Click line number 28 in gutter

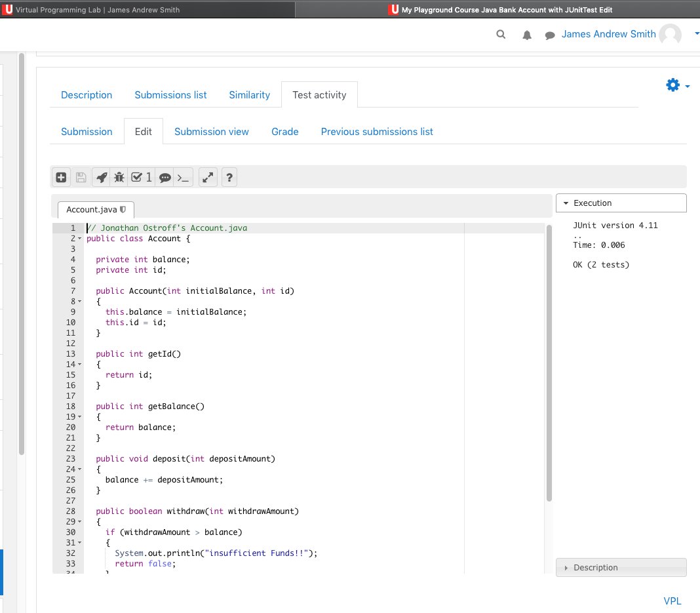tap(71, 511)
